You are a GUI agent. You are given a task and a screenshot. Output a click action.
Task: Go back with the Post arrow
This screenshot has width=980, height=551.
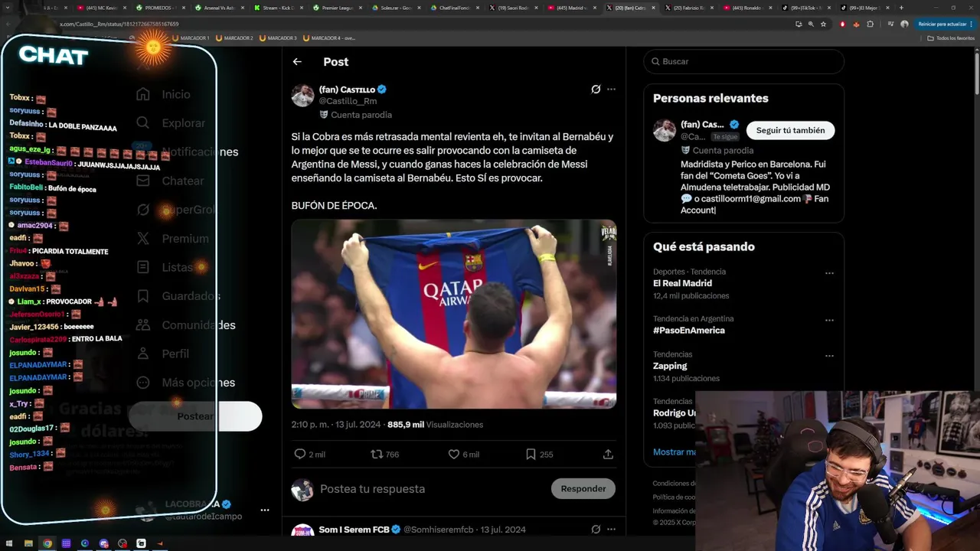click(x=297, y=62)
